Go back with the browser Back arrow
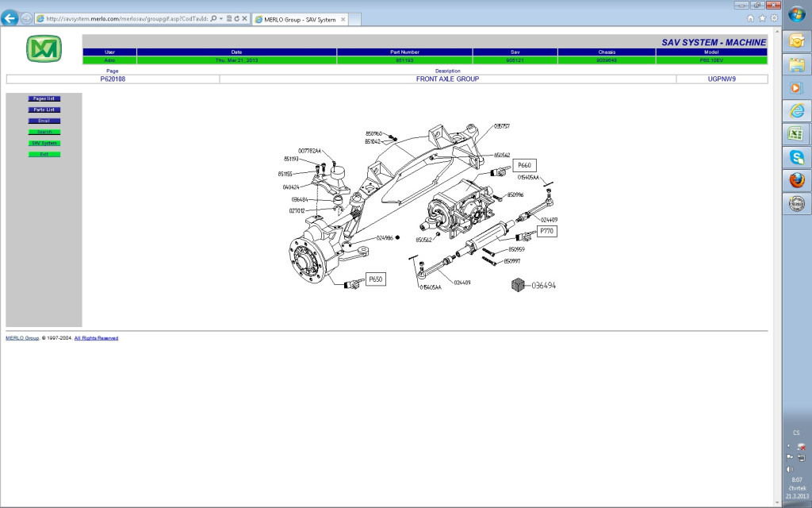812x508 pixels. pyautogui.click(x=10, y=18)
